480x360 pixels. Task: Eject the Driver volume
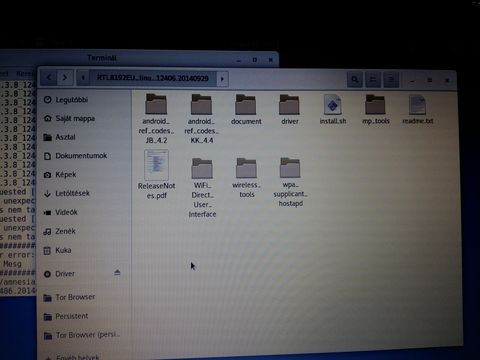tap(117, 273)
